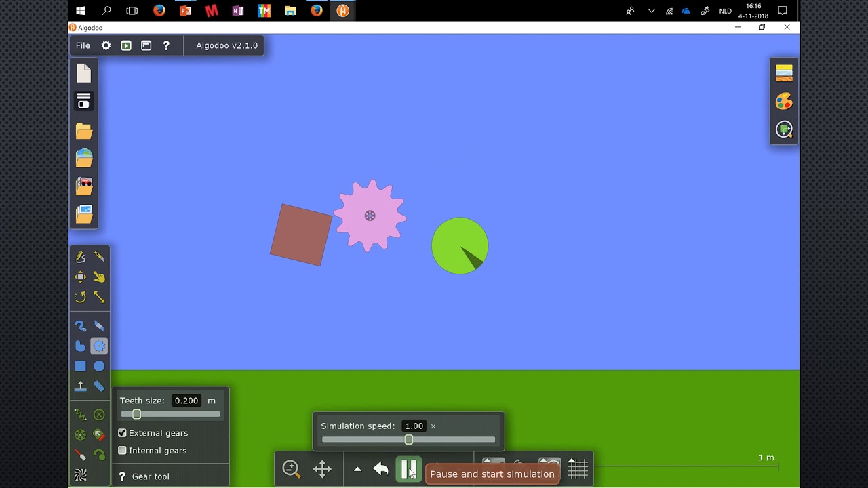Show hidden system tray icons
The height and width of the screenshot is (488, 868).
[652, 10]
